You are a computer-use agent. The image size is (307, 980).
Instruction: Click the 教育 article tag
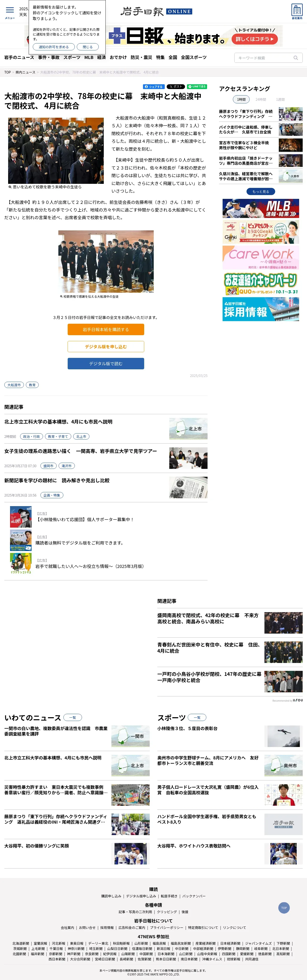click(x=32, y=385)
